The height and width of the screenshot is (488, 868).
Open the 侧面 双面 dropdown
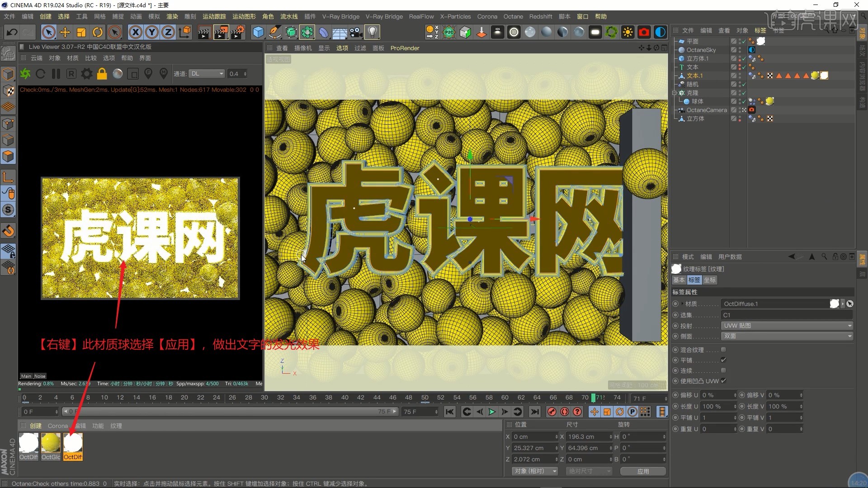787,336
